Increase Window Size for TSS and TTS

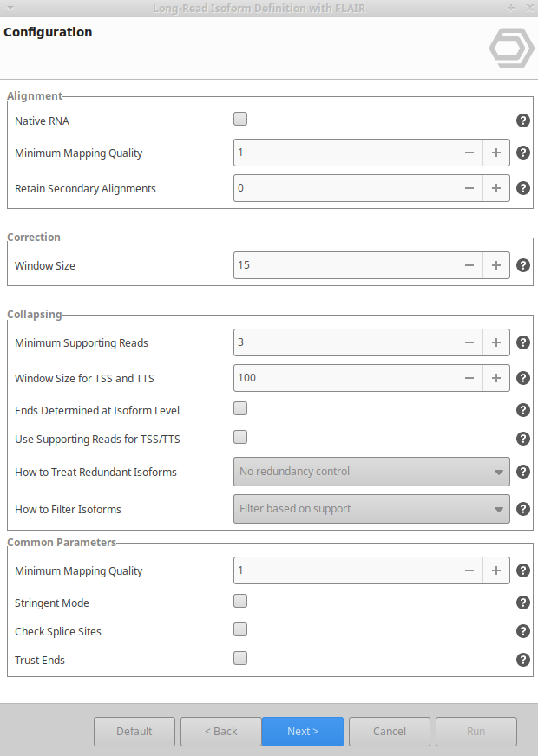[496, 378]
